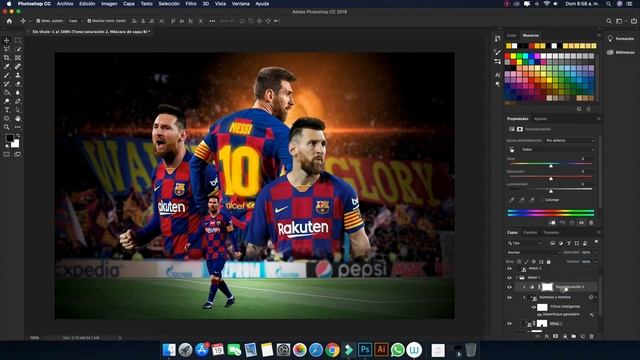This screenshot has height=360, width=640.
Task: Click the on-image adjustment hand tool
Action: click(x=512, y=150)
